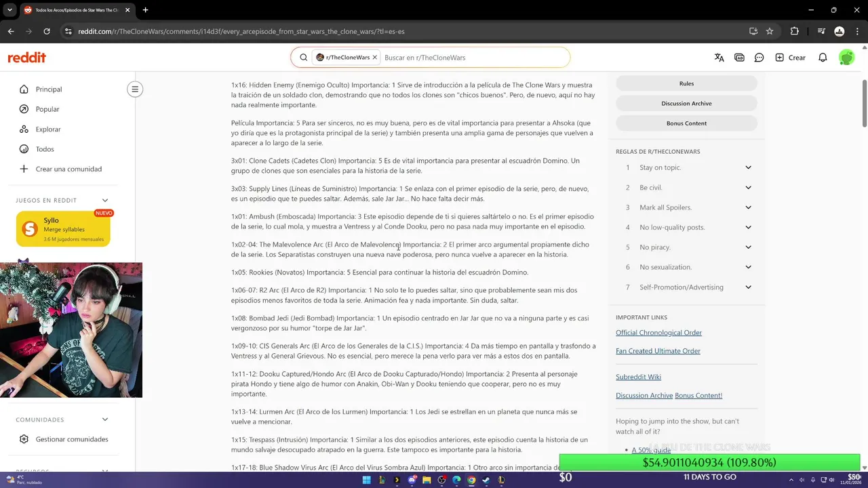868x488 pixels.
Task: Open the Bonus Content button
Action: [x=686, y=123]
